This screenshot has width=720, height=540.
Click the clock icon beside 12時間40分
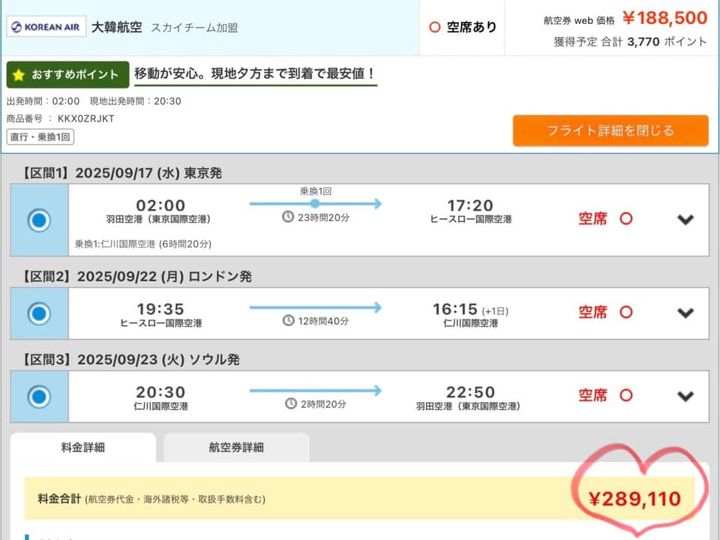coord(288,322)
